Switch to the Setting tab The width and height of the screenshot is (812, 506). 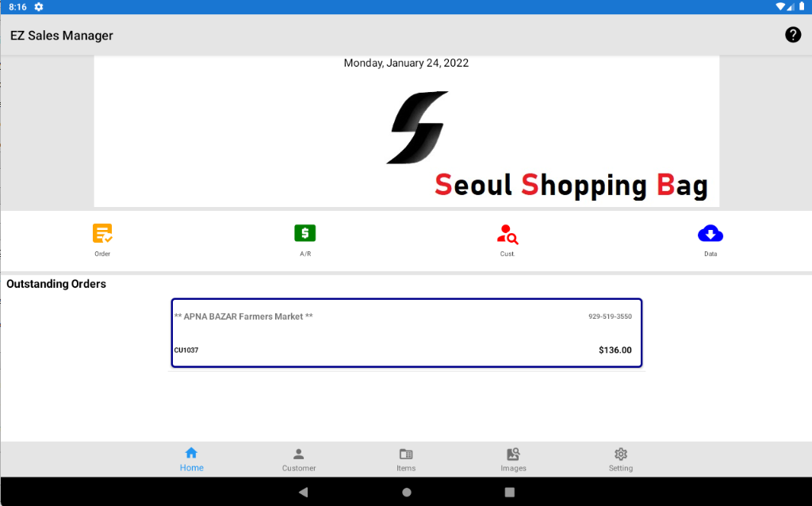[620, 459]
